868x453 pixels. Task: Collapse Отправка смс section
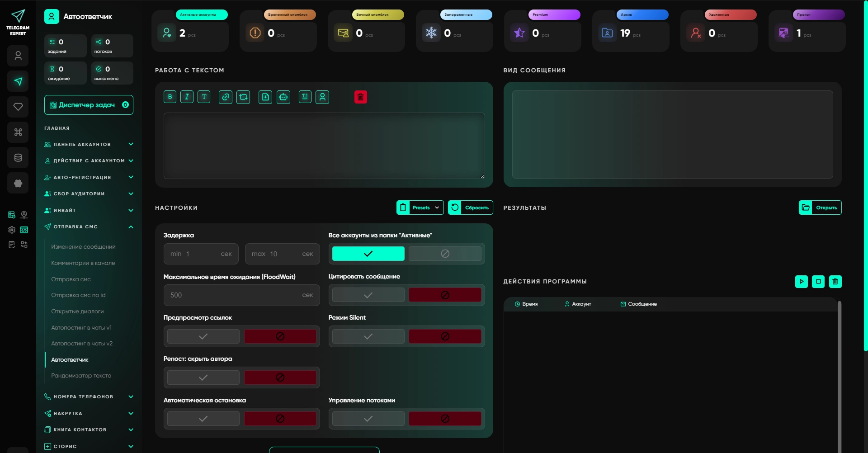[89, 226]
